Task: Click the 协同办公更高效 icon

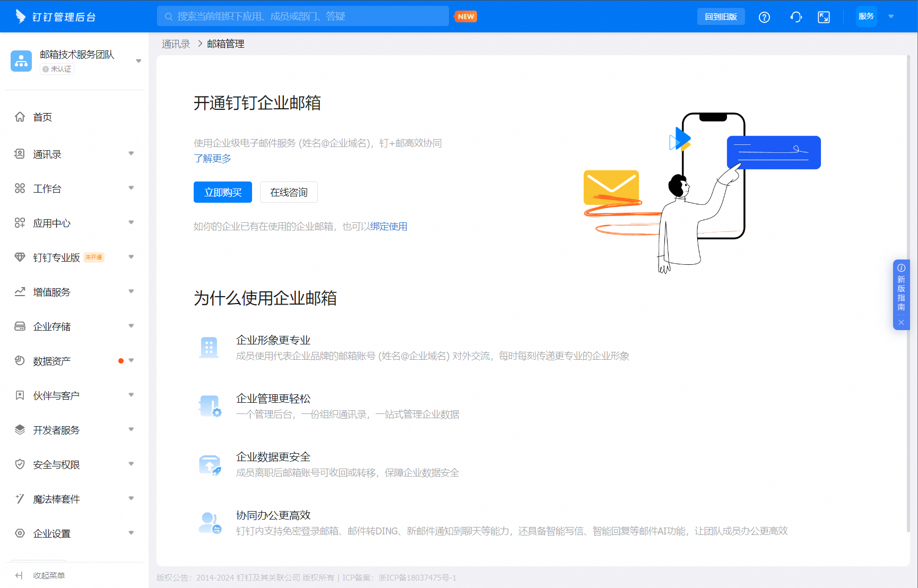Action: 210,523
